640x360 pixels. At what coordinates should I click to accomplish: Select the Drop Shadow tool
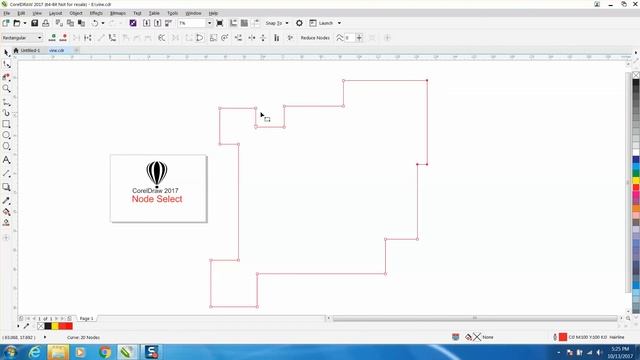click(x=6, y=187)
